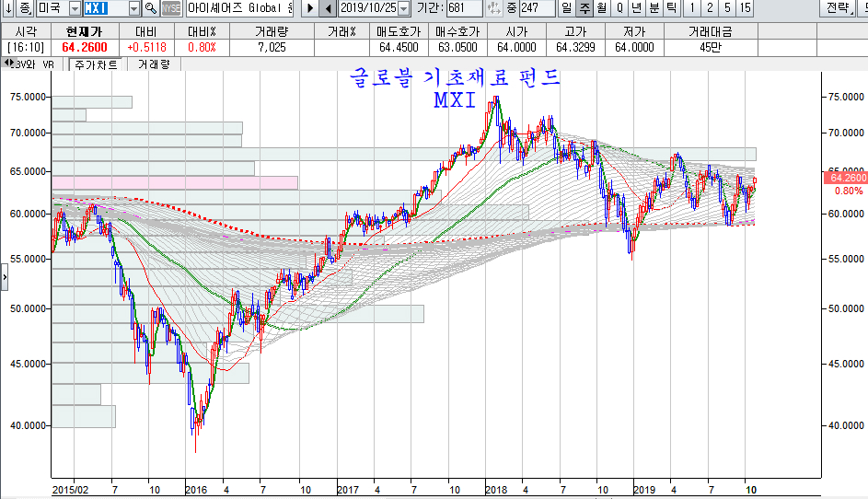Click the '종' button in toolbar
The width and height of the screenshot is (868, 499).
[25, 8]
